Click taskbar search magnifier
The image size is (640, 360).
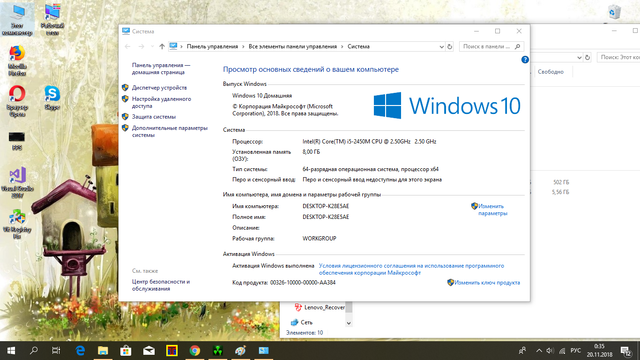point(34,351)
